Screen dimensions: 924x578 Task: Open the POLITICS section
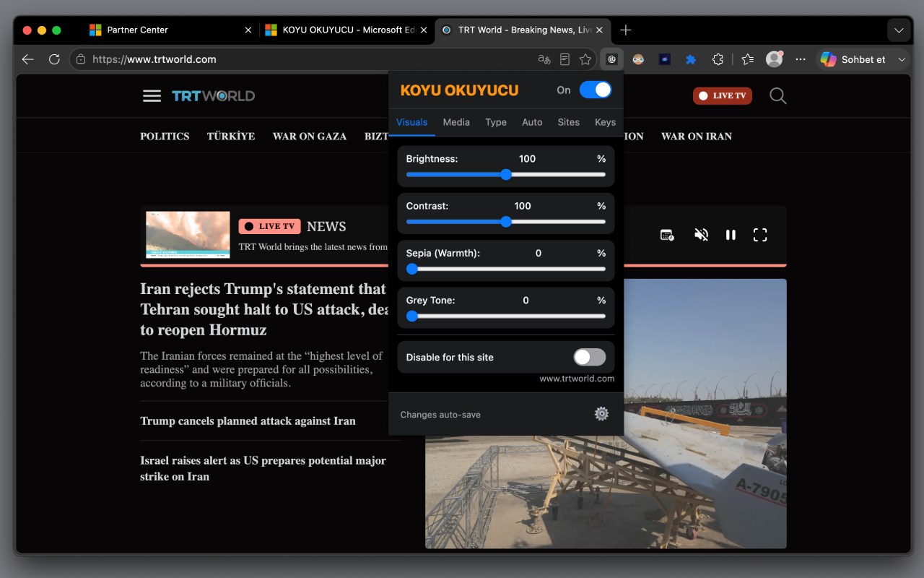coord(165,136)
